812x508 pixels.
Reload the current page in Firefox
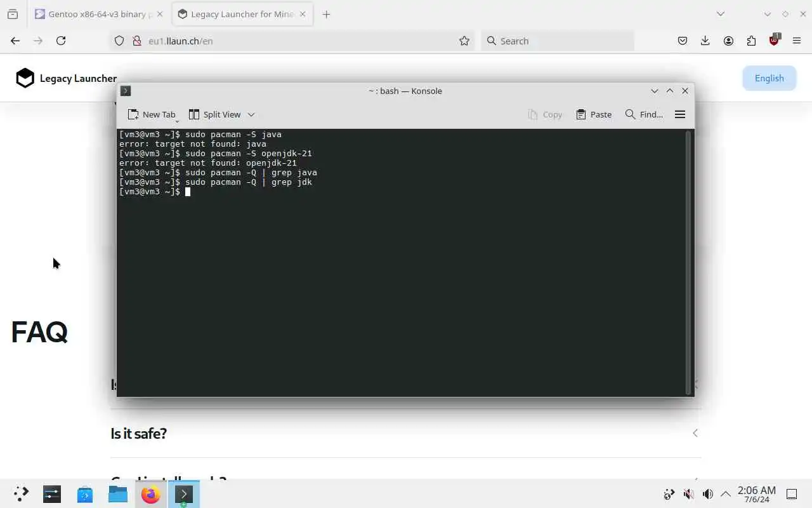[x=61, y=41]
